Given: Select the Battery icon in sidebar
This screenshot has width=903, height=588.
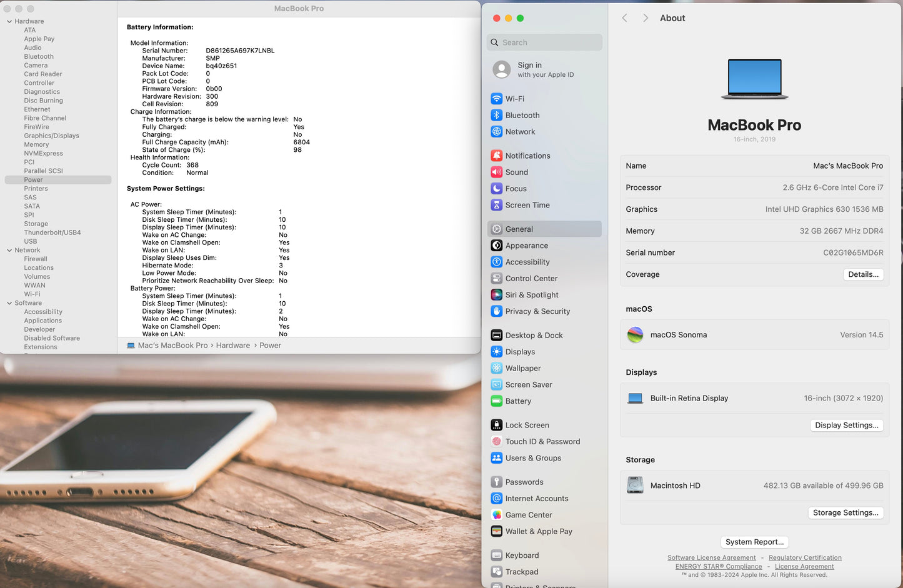Looking at the screenshot, I should (496, 401).
